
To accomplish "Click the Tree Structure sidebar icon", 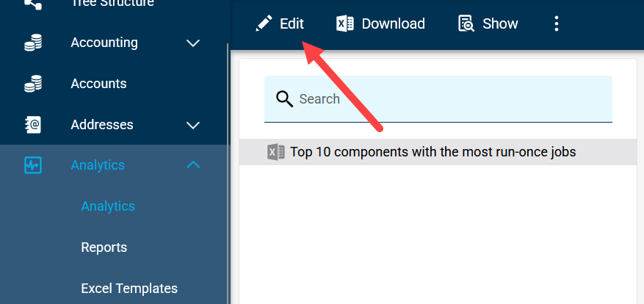I will [x=33, y=4].
